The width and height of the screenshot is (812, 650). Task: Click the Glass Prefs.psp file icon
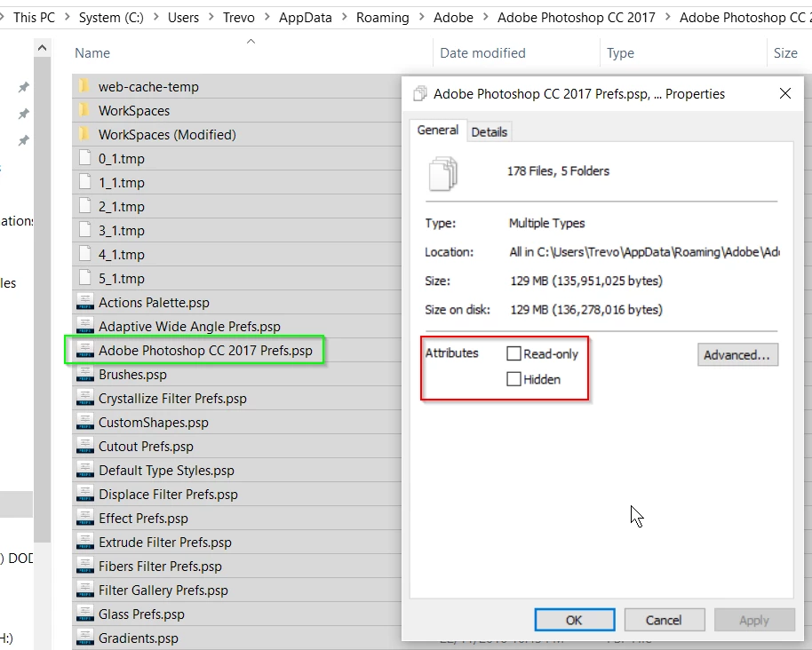85,614
